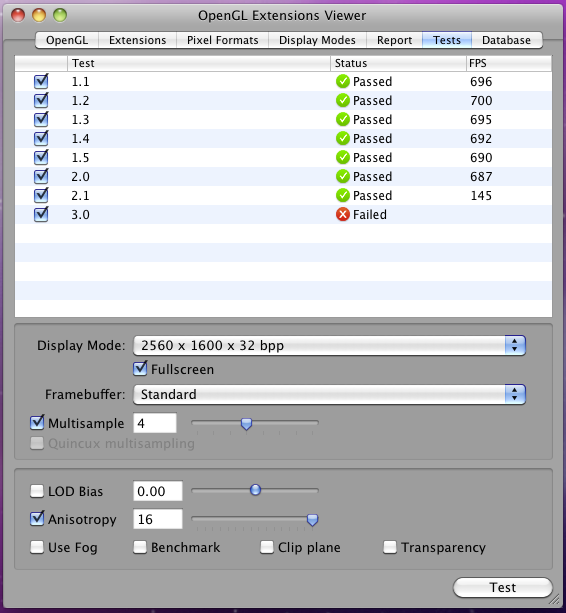Sort by the FPS column header
566x613 pixels.
(509, 63)
